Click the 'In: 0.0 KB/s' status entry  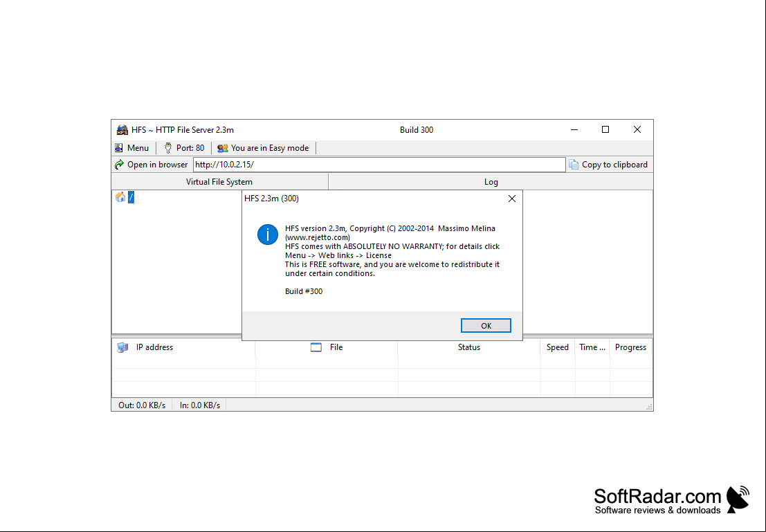200,405
